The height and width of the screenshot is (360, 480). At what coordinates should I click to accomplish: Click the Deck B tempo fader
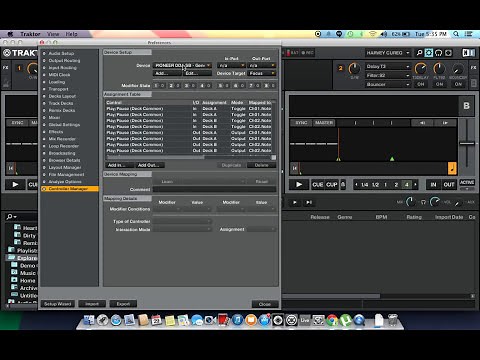pos(467,143)
